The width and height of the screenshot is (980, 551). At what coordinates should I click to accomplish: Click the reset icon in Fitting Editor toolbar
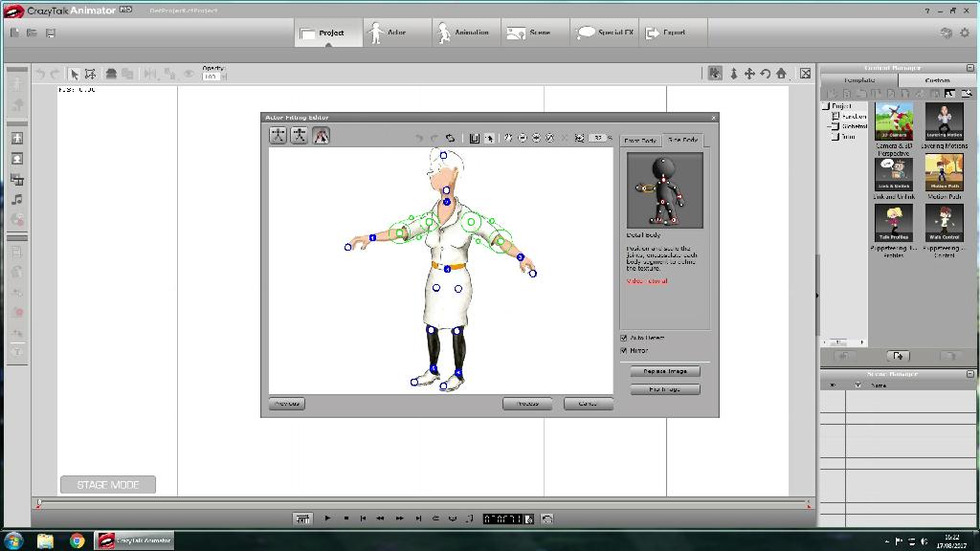[x=450, y=139]
